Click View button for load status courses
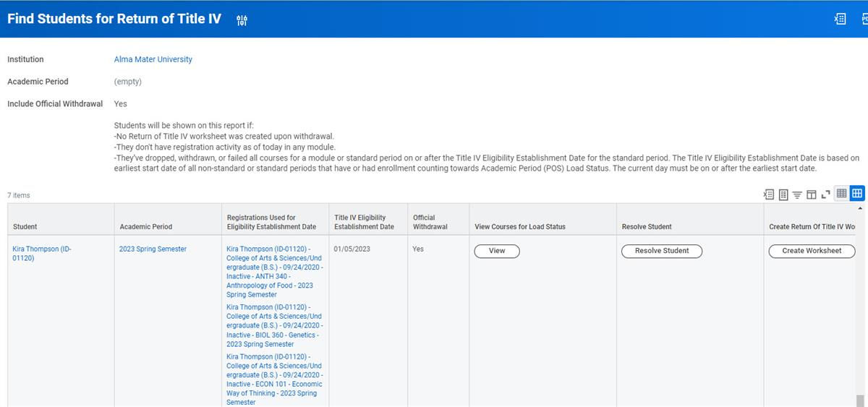Screen dimensions: 868x407 [497, 251]
